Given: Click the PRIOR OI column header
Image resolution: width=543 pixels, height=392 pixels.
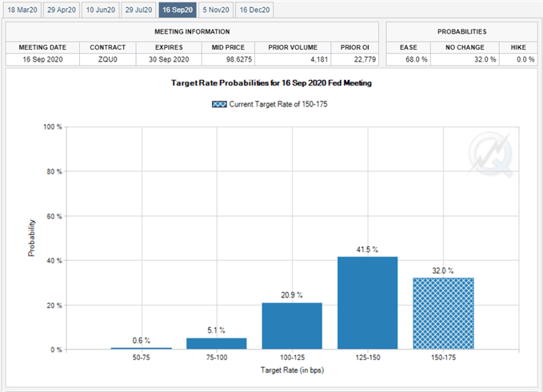Looking at the screenshot, I should point(354,47).
